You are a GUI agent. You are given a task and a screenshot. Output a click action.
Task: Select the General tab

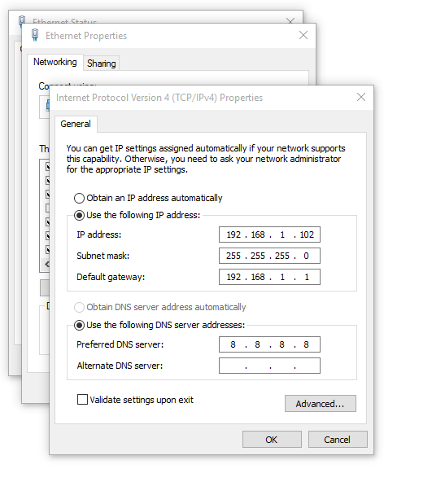click(x=76, y=124)
